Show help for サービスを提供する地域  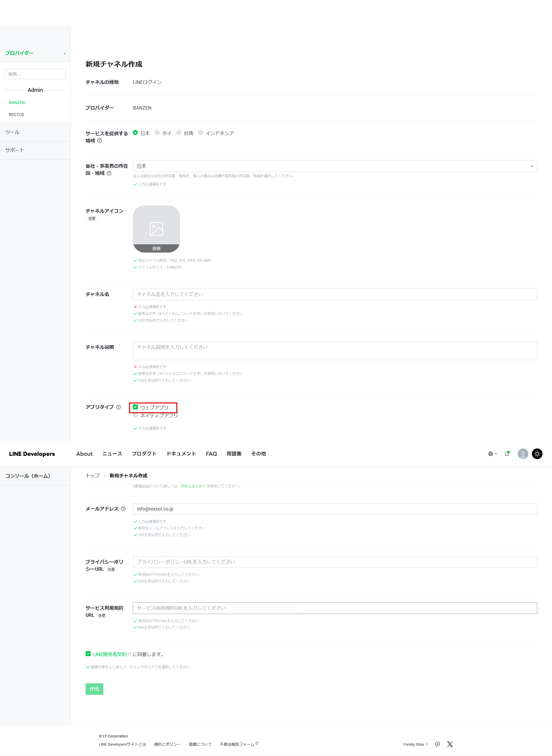pos(99,141)
